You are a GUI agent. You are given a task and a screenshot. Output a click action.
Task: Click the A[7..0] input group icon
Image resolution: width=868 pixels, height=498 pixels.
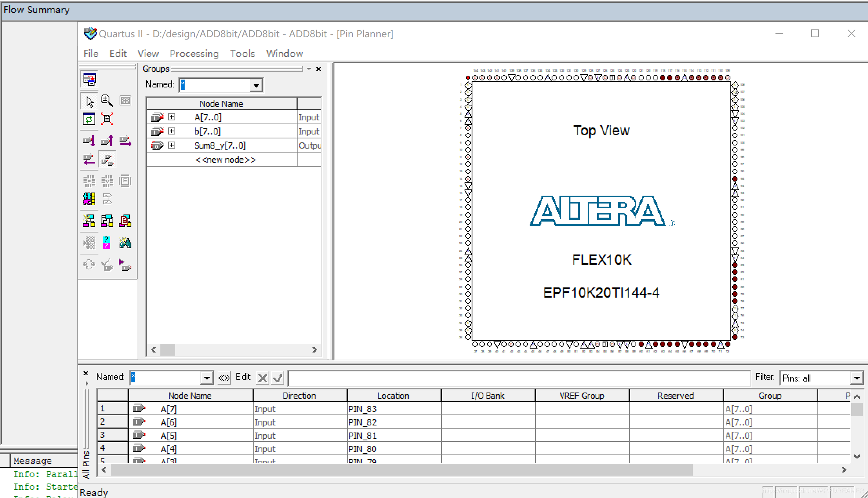point(157,117)
